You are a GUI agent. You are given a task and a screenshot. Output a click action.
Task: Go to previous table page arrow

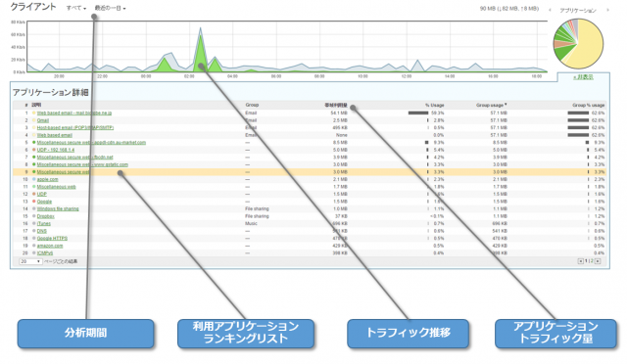point(580,261)
